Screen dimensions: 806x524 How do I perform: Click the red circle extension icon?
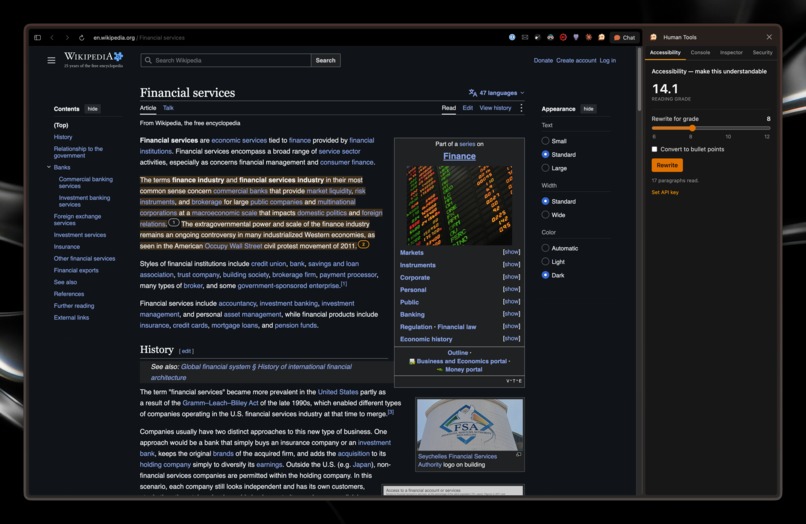pyautogui.click(x=563, y=37)
